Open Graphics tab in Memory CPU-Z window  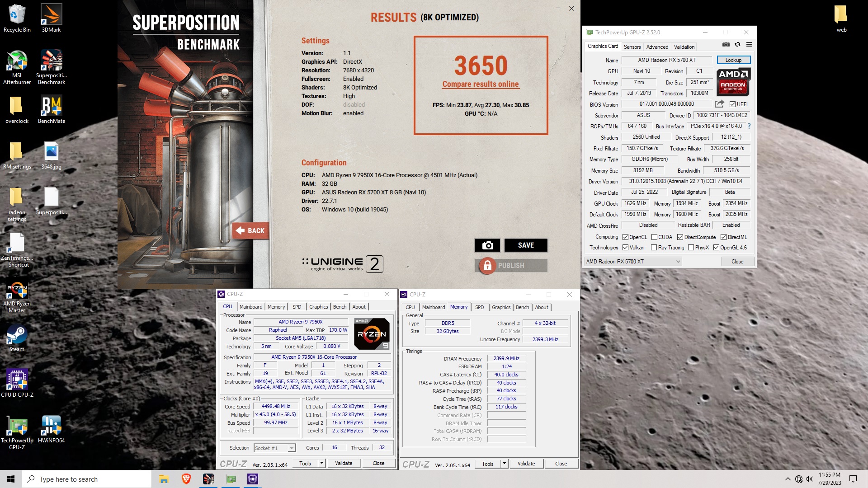click(x=501, y=307)
